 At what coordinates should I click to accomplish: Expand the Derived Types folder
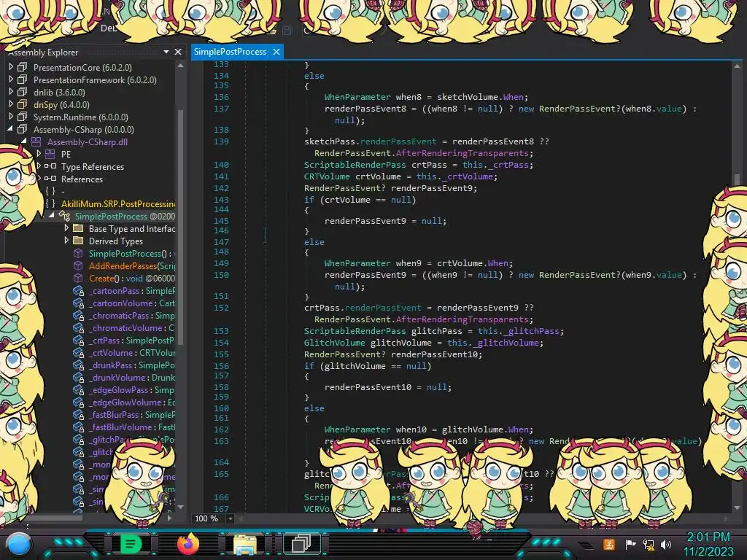coord(66,241)
